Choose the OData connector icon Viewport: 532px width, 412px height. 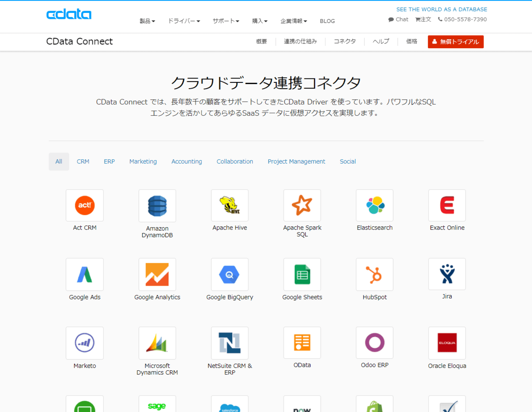coord(302,343)
